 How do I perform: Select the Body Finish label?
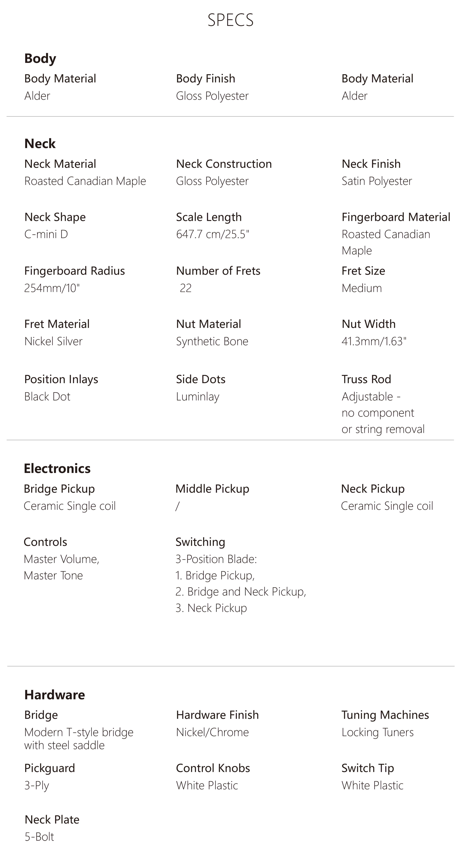coord(205,79)
